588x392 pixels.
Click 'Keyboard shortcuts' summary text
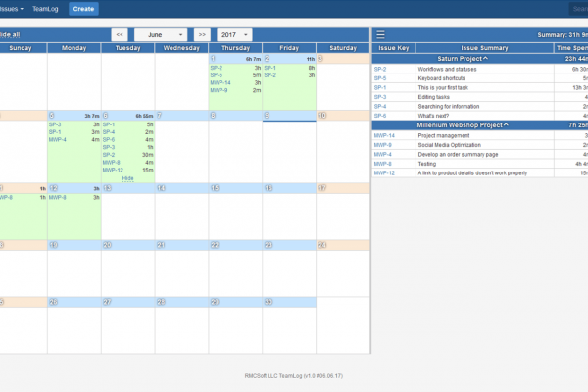pos(441,78)
